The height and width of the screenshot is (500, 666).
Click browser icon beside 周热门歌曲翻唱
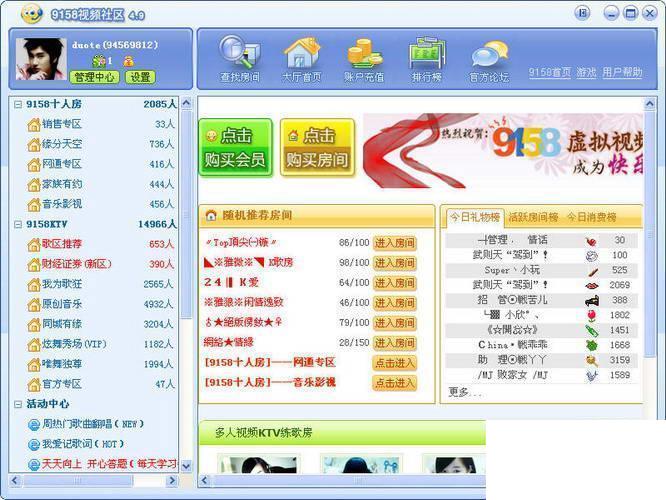coord(34,425)
